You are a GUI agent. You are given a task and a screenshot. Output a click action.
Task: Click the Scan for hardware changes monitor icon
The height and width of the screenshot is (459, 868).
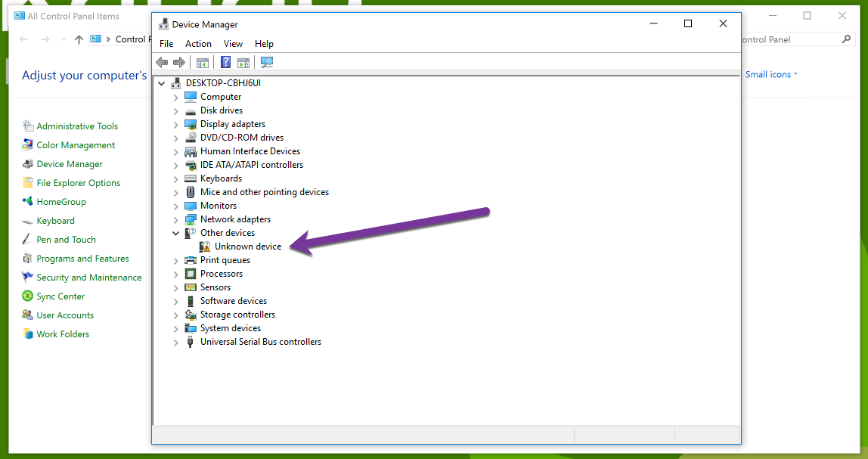(267, 63)
